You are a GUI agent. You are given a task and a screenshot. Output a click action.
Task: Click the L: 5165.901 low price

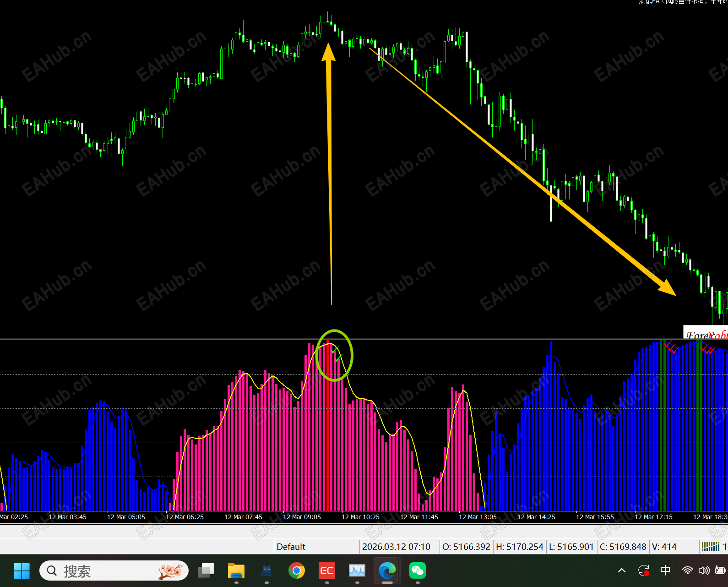[x=571, y=547]
